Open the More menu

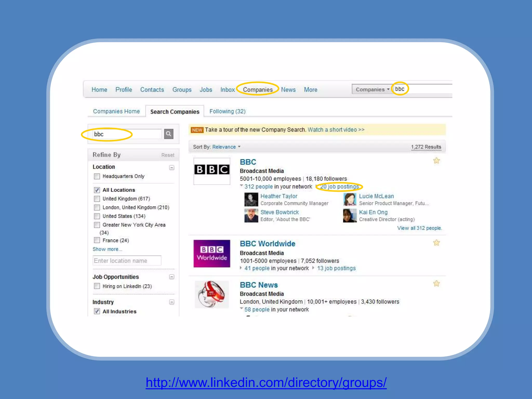coord(311,90)
